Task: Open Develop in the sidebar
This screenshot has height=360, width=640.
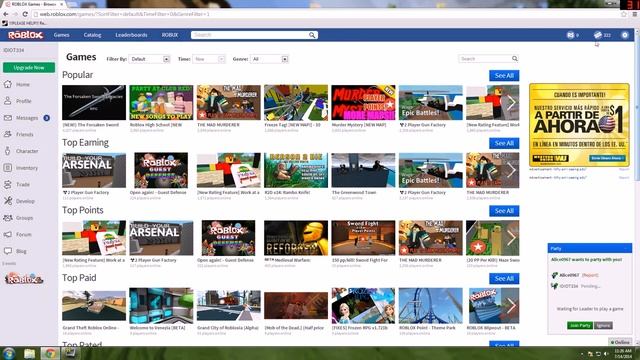Action: (19, 201)
